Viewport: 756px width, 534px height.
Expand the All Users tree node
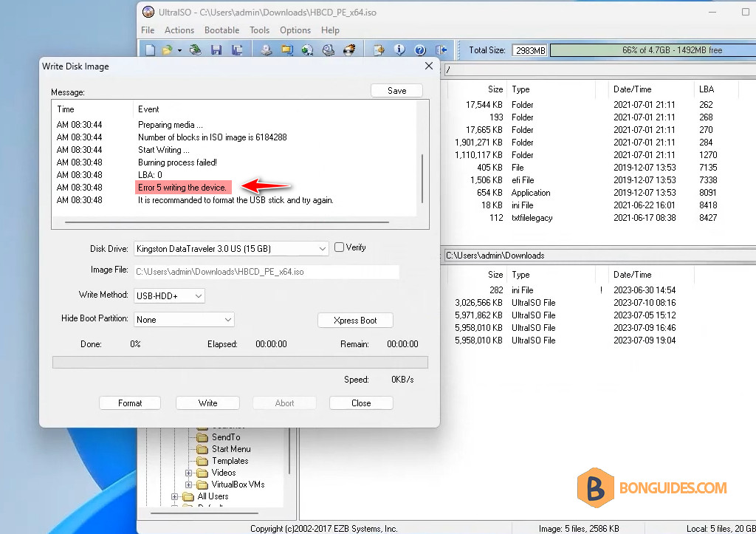pos(174,496)
